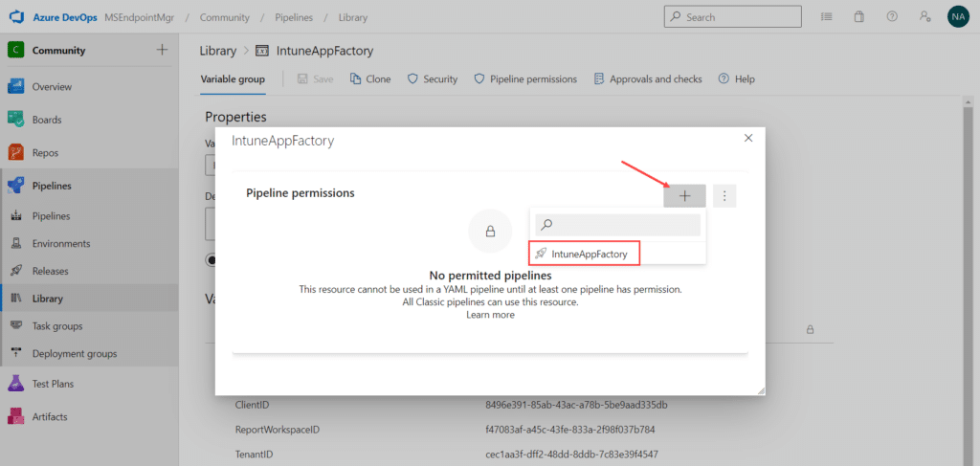This screenshot has width=980, height=466.
Task: Click the Artifacts sidebar icon
Action: 15,416
